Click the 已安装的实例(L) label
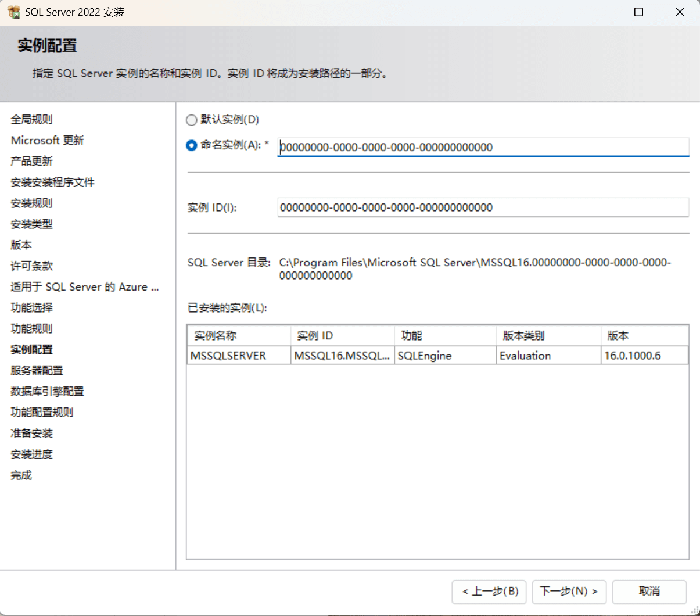700x616 pixels. click(227, 308)
